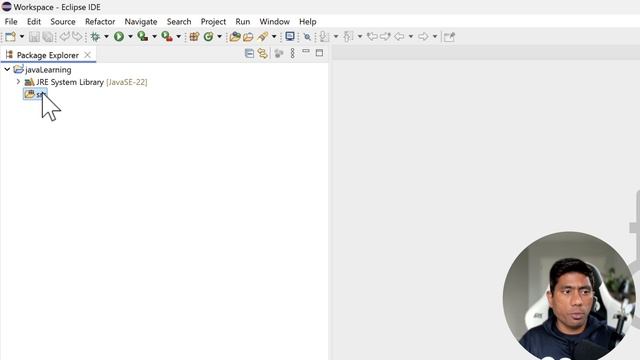Collapse the javaLearning project node
The image size is (640, 360).
[7, 69]
